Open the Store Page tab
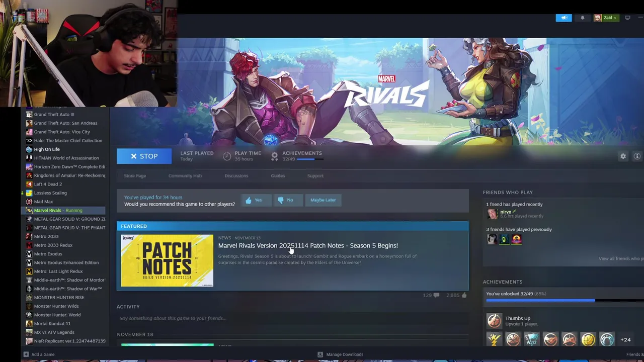The height and width of the screenshot is (362, 644). [x=135, y=176]
